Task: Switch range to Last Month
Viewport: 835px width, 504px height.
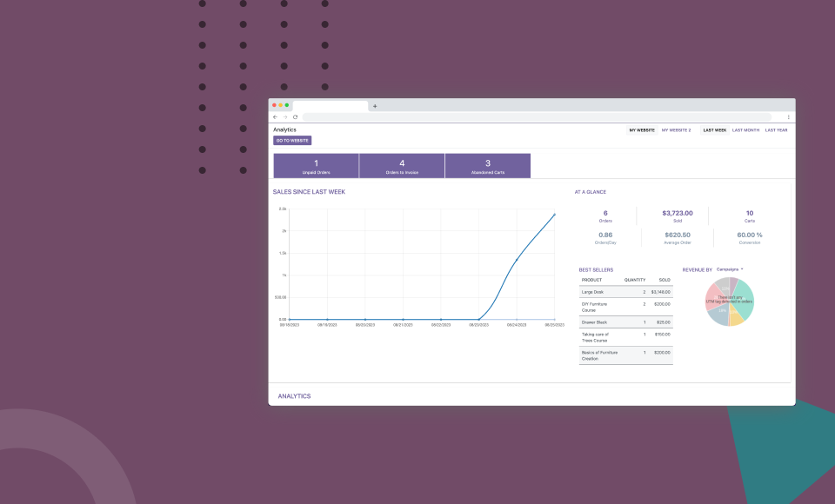Action: pos(745,130)
